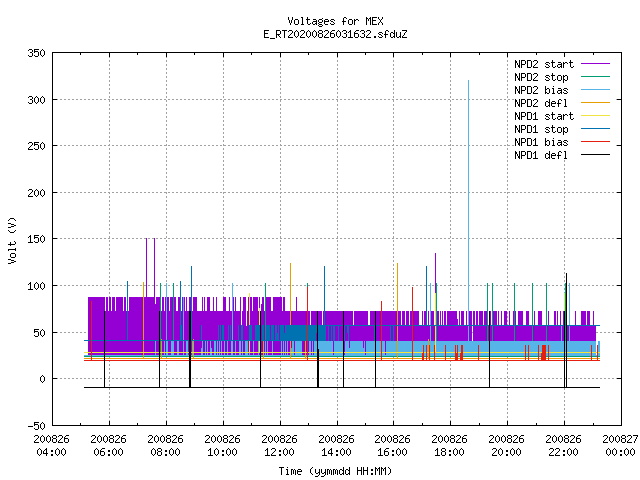Click the file name E_RT20200826031632.sfduZ subtitle
640x480 pixels.
[335, 34]
